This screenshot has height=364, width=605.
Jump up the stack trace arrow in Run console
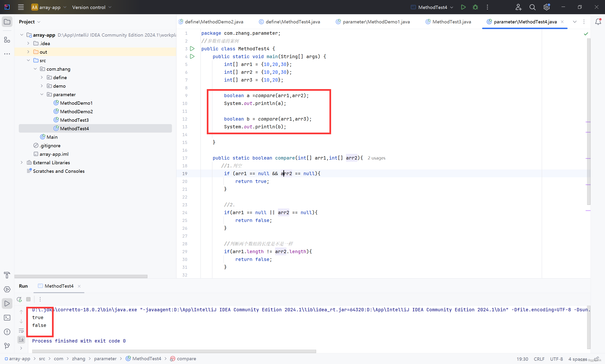click(x=21, y=312)
